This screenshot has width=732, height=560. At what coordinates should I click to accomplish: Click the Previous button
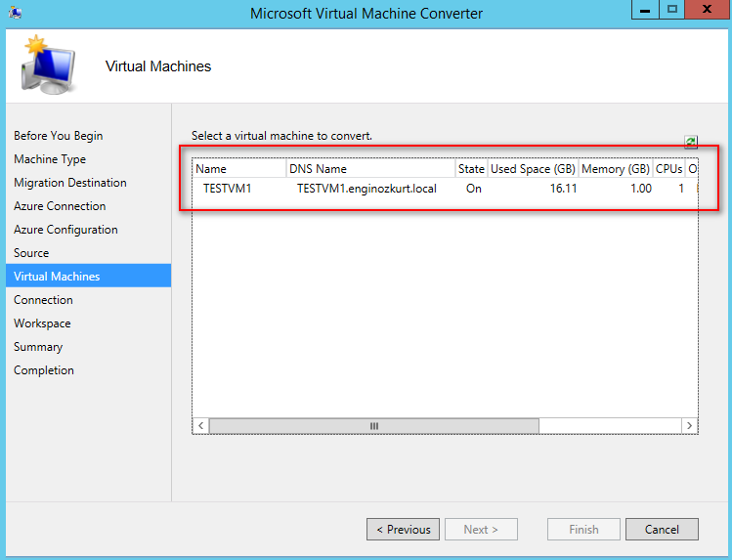click(403, 529)
